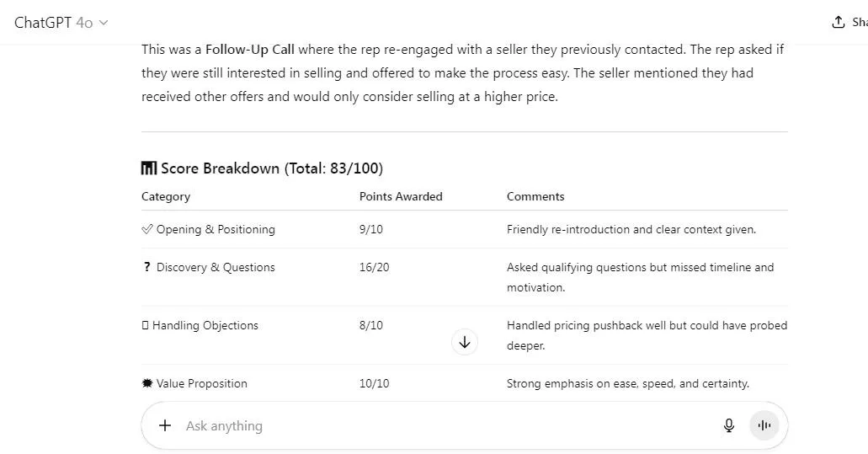Click the scroll-to-bottom down arrow button
This screenshot has height=454, width=868.
465,342
